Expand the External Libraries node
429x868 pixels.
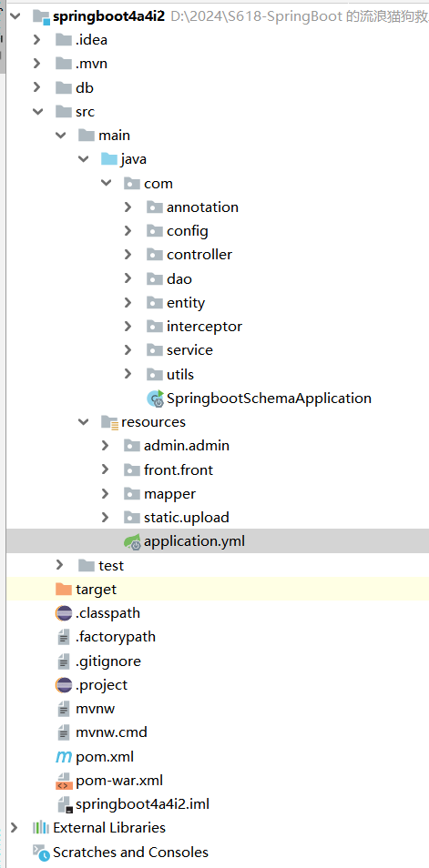(15, 828)
